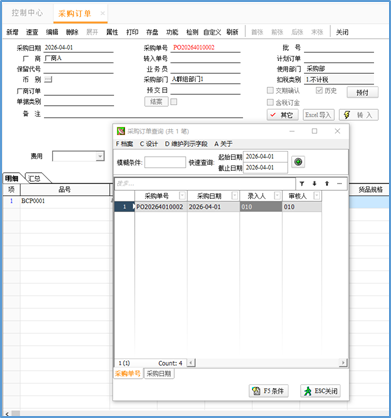
Task: Toggle the 含税订金 checkbox
Action: click(270, 102)
